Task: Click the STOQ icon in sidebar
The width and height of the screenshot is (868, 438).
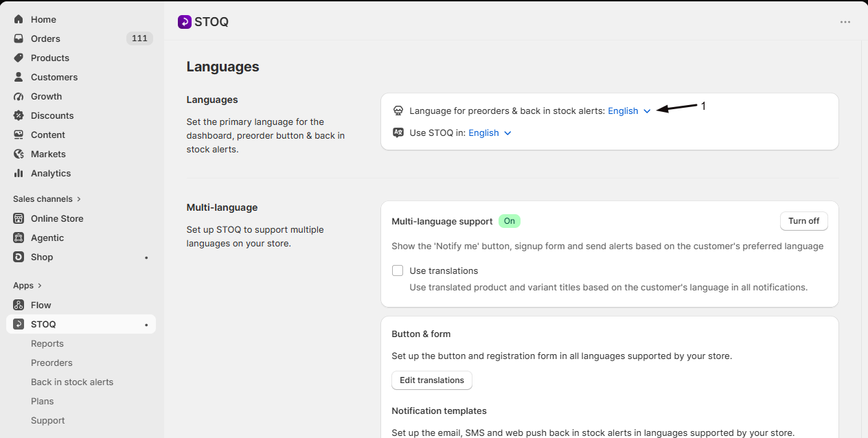Action: tap(19, 324)
